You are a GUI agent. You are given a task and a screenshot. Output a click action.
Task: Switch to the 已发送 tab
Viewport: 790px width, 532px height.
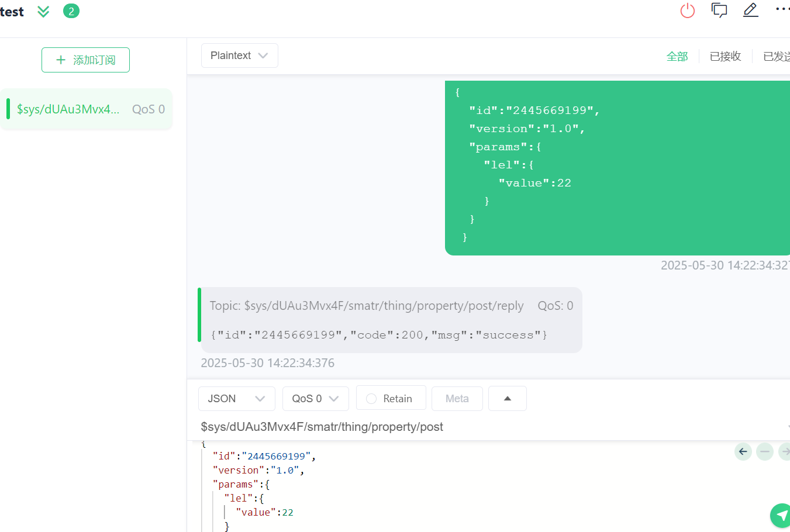(777, 56)
